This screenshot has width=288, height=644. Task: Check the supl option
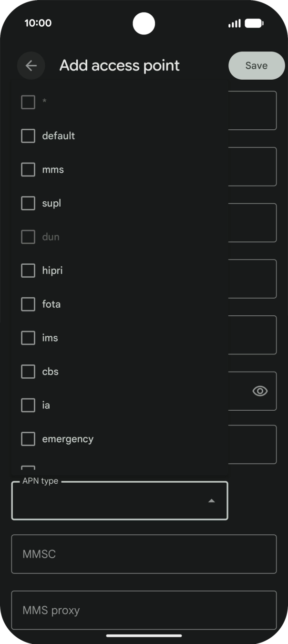(28, 203)
